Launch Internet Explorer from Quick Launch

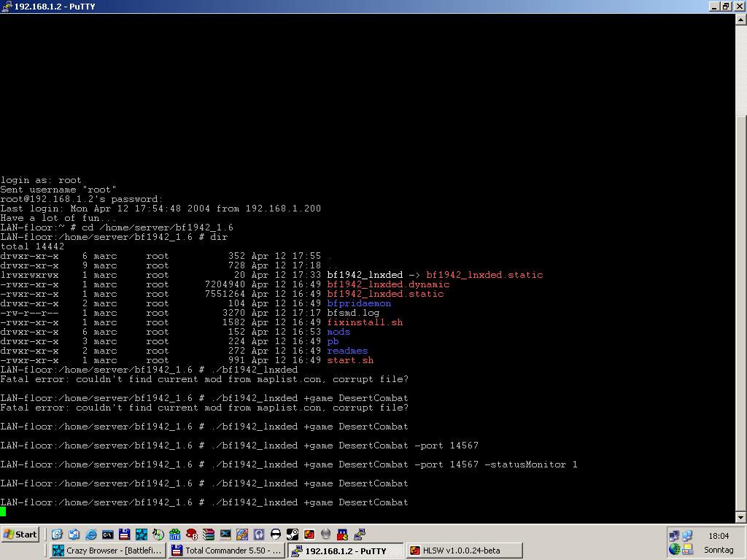(90, 534)
